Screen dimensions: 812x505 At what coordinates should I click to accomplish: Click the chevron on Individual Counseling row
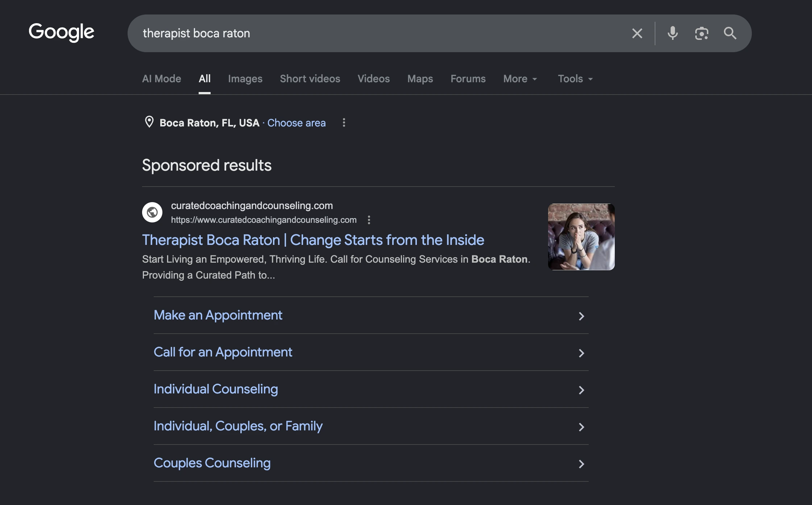click(x=581, y=390)
